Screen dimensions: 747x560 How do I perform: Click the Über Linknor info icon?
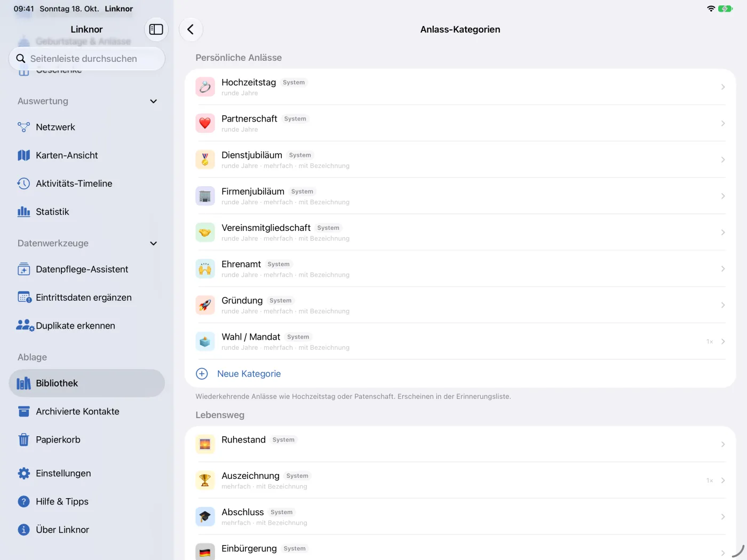tap(23, 530)
